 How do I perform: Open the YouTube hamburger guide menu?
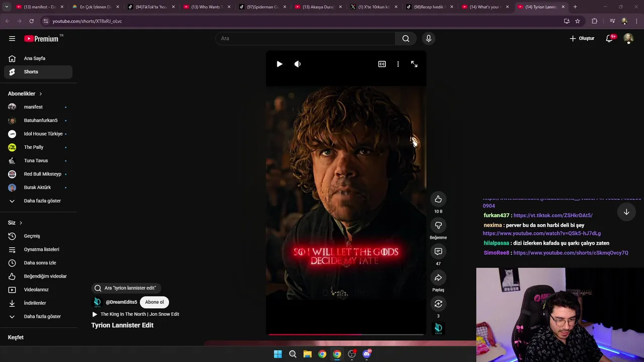pyautogui.click(x=12, y=39)
